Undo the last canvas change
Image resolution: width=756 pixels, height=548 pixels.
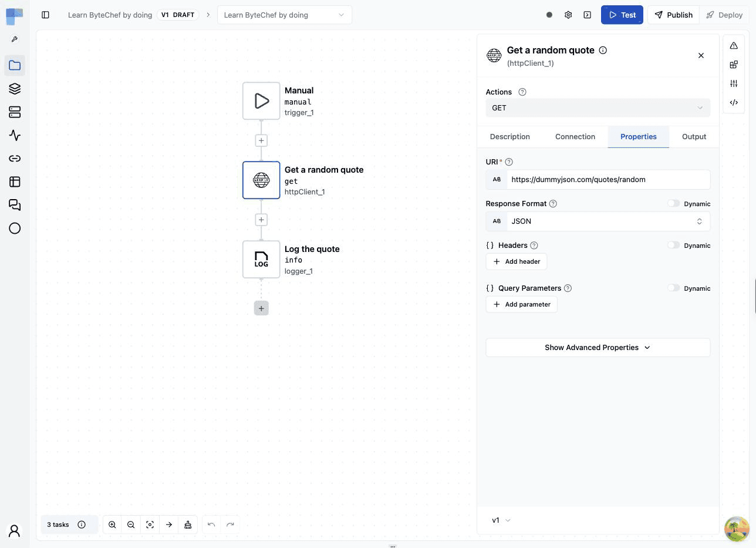pyautogui.click(x=211, y=525)
